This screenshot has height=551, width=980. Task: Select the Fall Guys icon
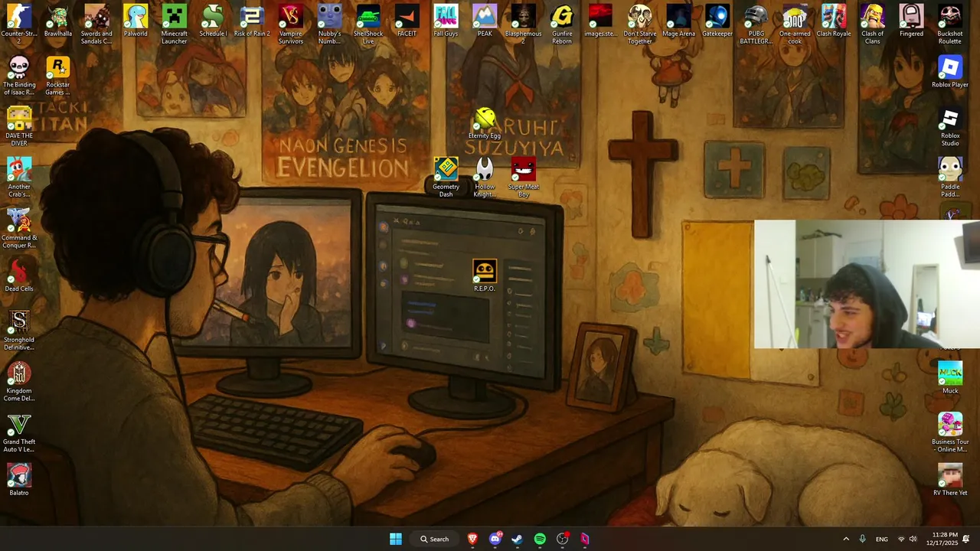(446, 21)
